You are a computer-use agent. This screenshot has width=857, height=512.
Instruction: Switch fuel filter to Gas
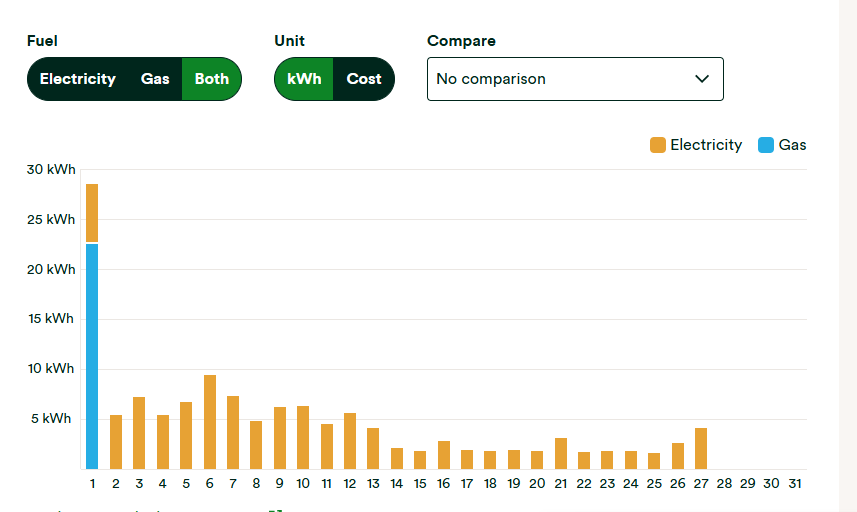(155, 79)
